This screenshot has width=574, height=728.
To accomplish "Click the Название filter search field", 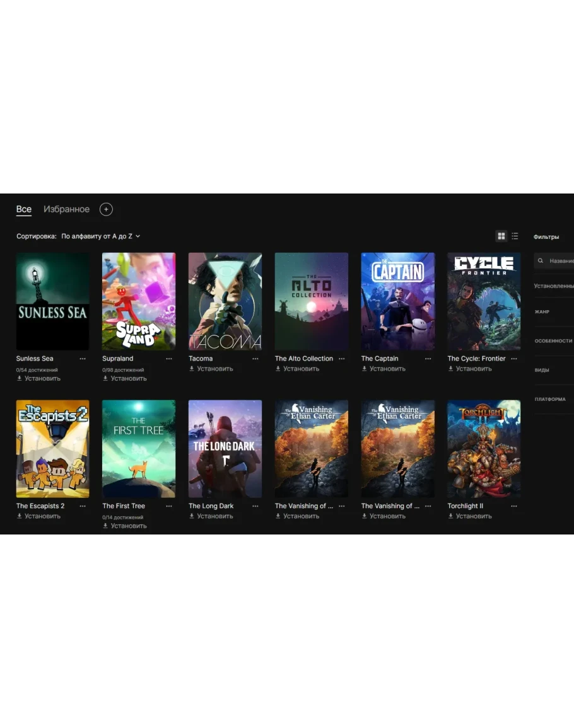I will [560, 260].
